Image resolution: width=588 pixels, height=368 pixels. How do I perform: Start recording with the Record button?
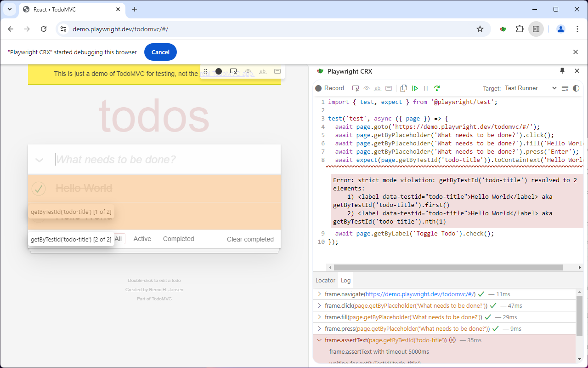pos(329,88)
